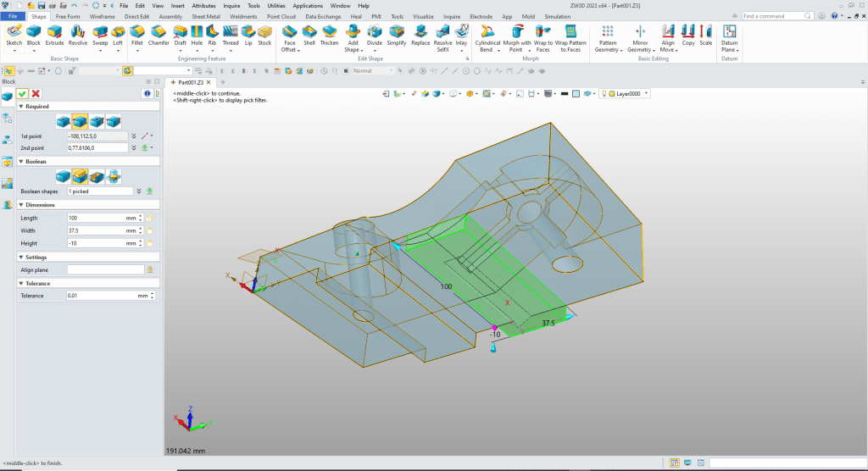Viewport: 868px width, 471px height.
Task: Cancel the Block command with red X
Action: [36, 93]
